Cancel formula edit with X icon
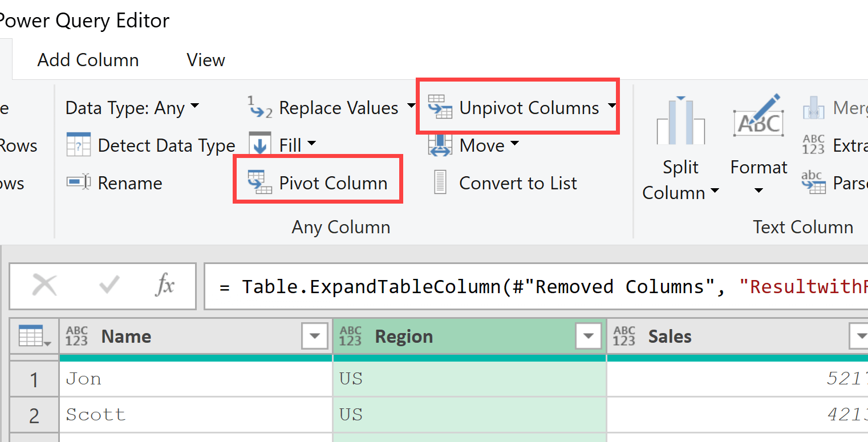 pyautogui.click(x=44, y=285)
